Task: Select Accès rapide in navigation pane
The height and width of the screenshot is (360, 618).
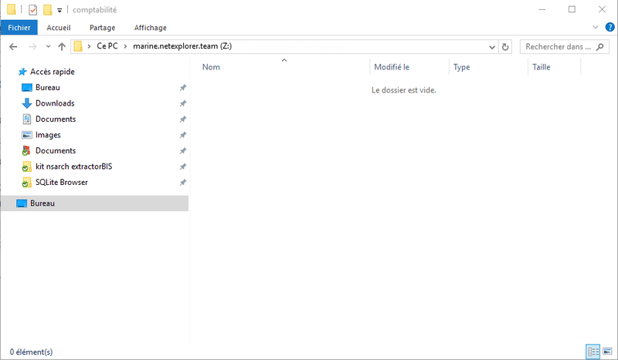Action: pos(52,72)
